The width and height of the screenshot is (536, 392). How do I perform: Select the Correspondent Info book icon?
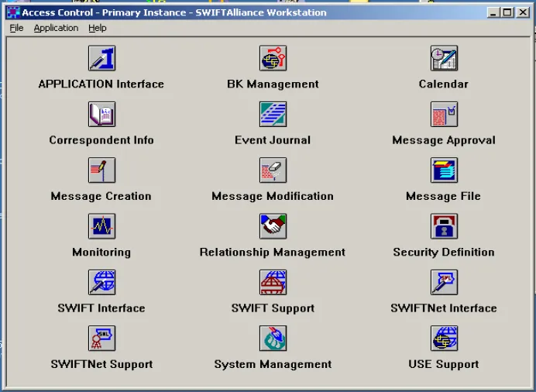click(x=102, y=114)
